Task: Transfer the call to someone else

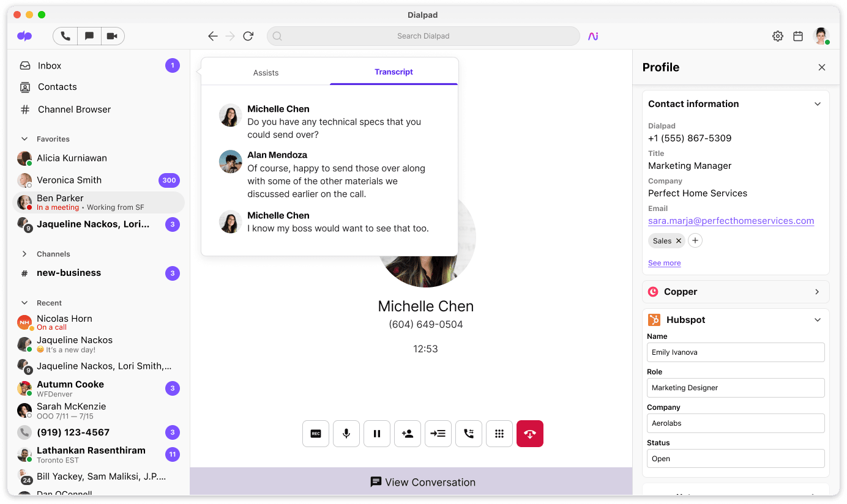Action: tap(438, 433)
